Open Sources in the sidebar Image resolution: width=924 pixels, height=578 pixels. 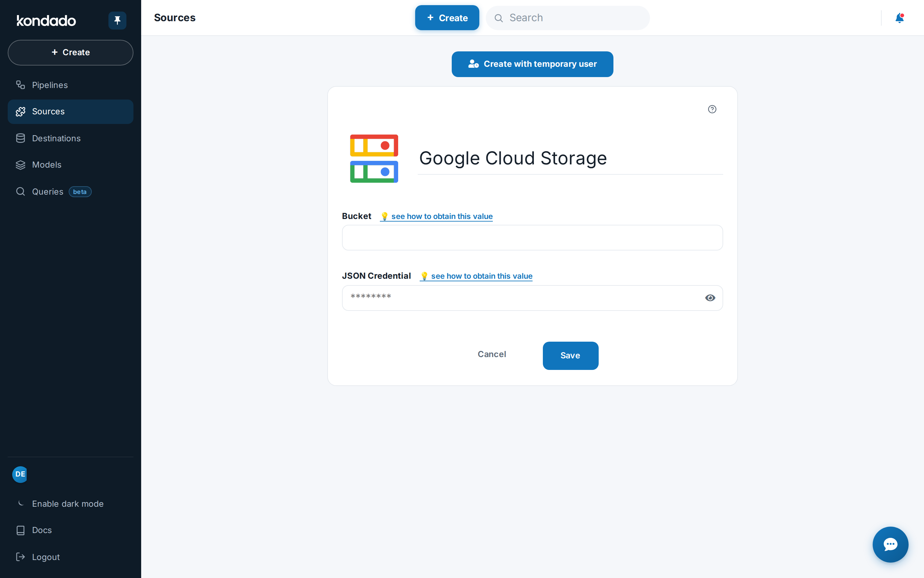[x=71, y=112]
